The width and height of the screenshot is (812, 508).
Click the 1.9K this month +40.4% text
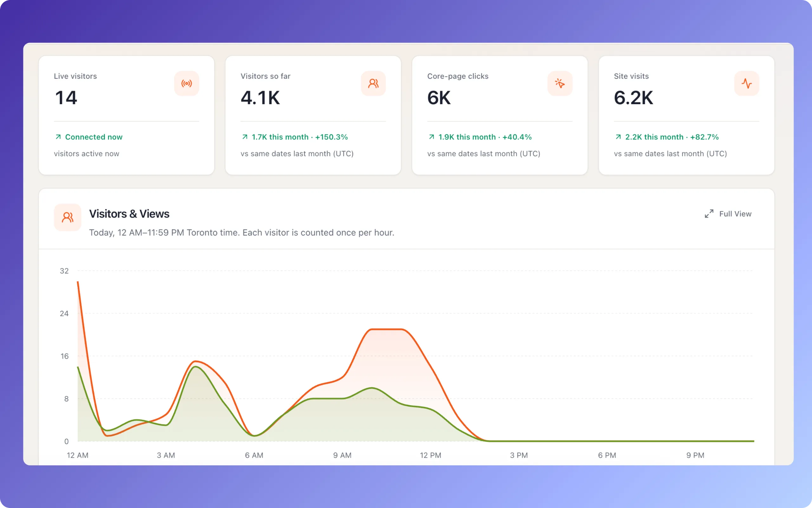tap(485, 137)
